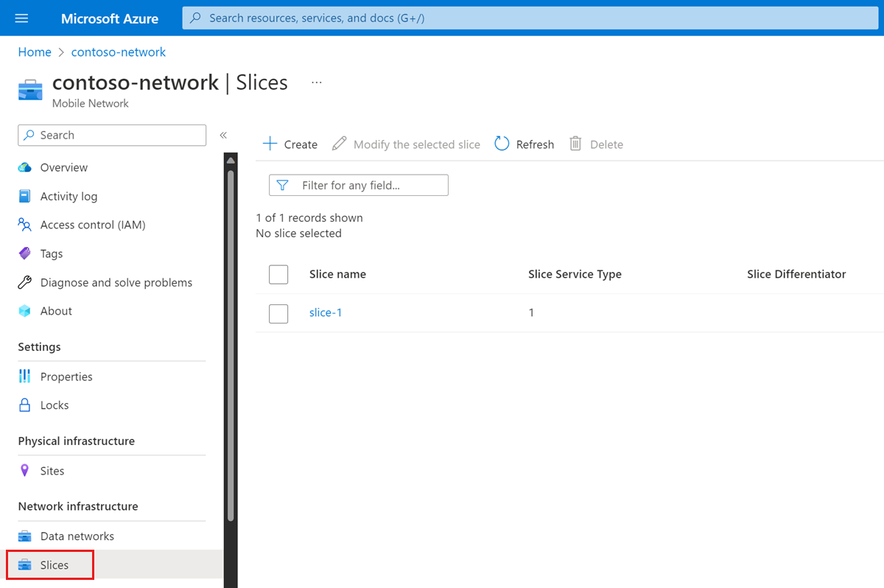This screenshot has height=588, width=884.
Task: Click the Create button to add a slice
Action: [x=290, y=144]
